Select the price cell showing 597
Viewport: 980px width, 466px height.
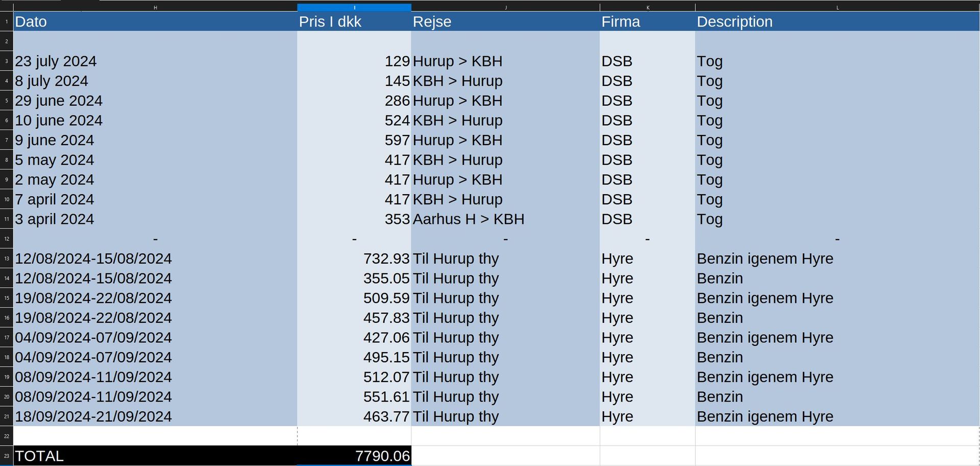coord(354,140)
